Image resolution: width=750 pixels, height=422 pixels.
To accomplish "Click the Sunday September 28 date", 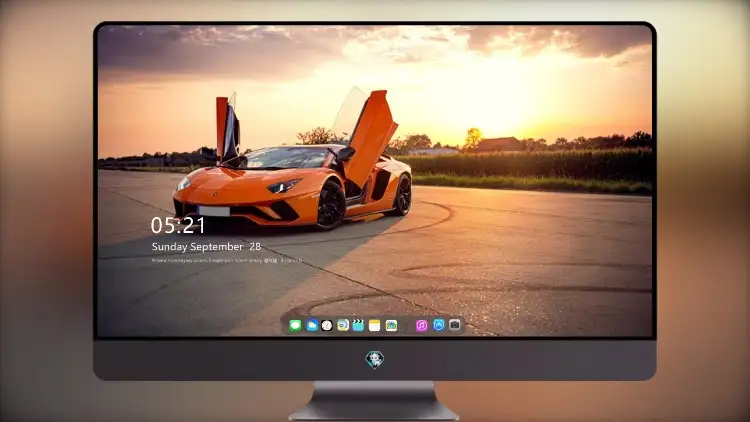I will (206, 247).
